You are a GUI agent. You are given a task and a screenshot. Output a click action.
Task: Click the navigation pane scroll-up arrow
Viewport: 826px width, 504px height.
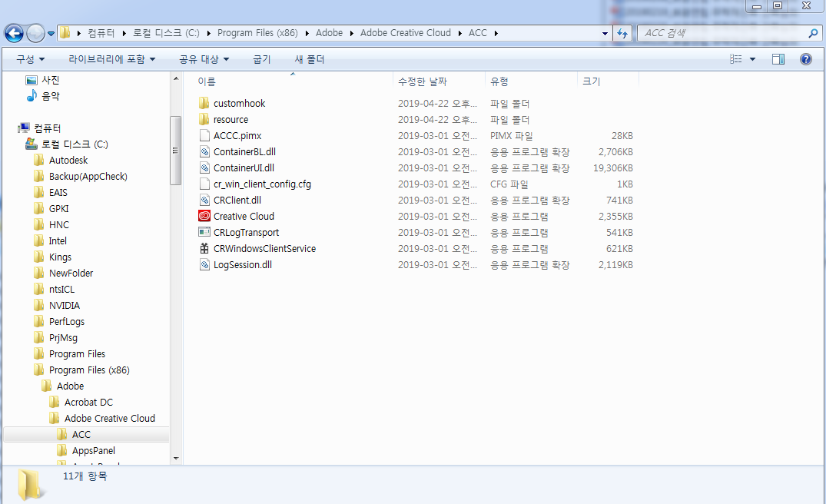pyautogui.click(x=176, y=78)
